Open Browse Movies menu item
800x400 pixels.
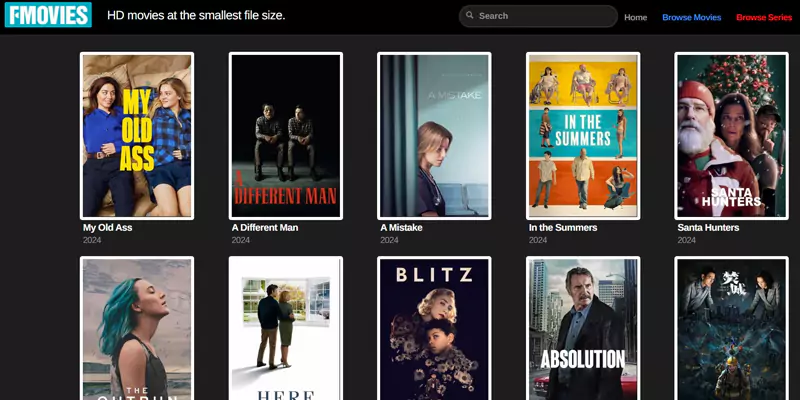coord(691,17)
